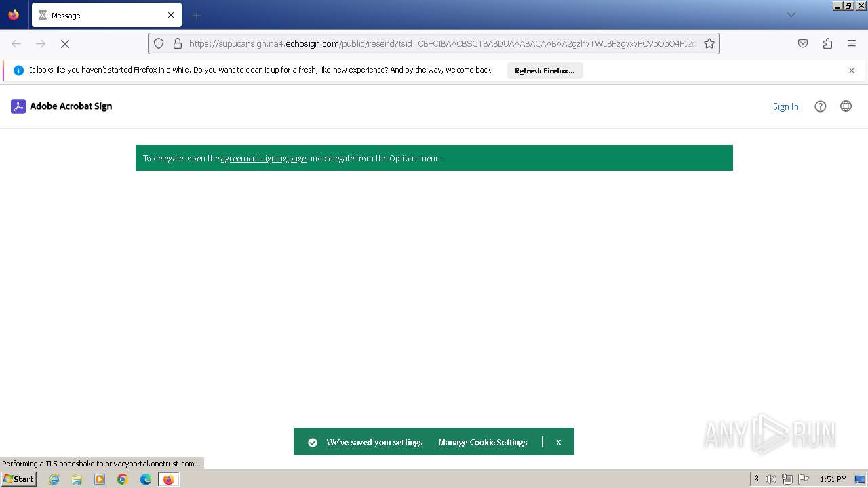Open the Action Center flag icon
The image size is (868, 488).
[804, 479]
